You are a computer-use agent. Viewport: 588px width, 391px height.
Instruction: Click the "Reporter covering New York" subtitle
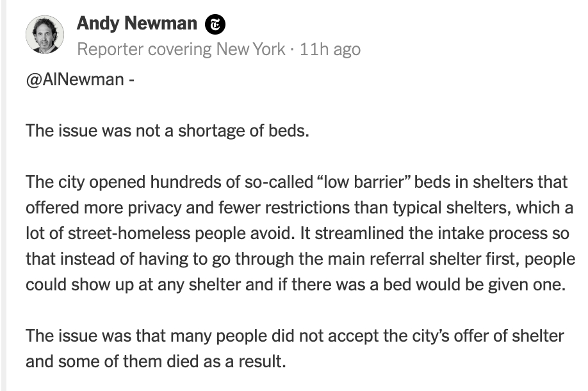pos(181,49)
